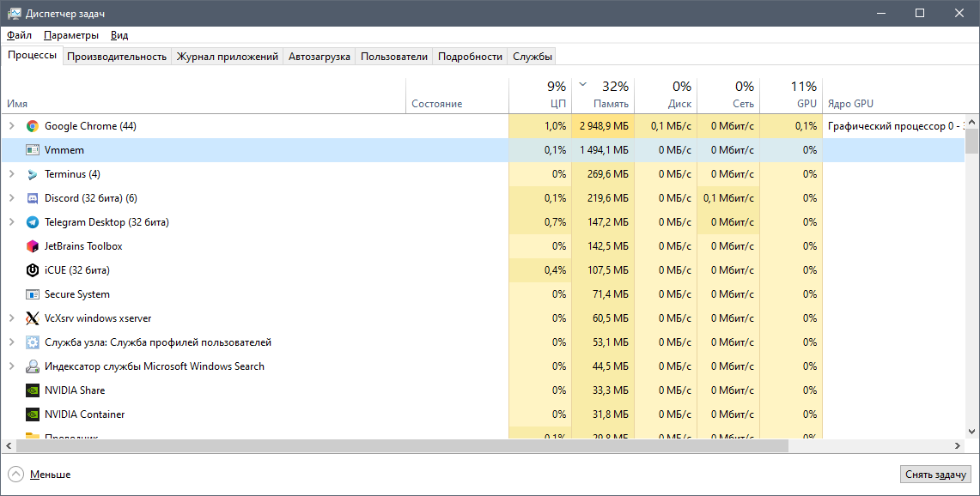The width and height of the screenshot is (980, 496).
Task: Switch to the Автозагрузка tab
Action: [320, 57]
